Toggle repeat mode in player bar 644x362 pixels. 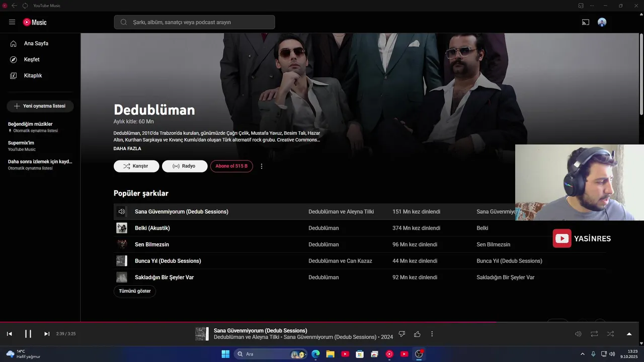pos(594,334)
